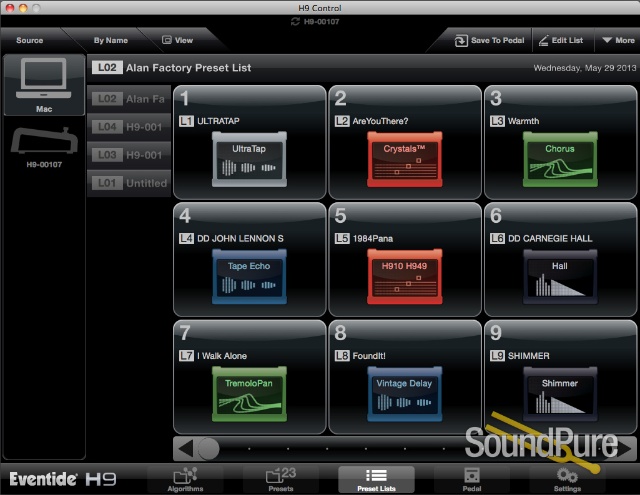The height and width of the screenshot is (495, 640).
Task: Click the DD JOHN LENNON S preset name
Action: [240, 238]
